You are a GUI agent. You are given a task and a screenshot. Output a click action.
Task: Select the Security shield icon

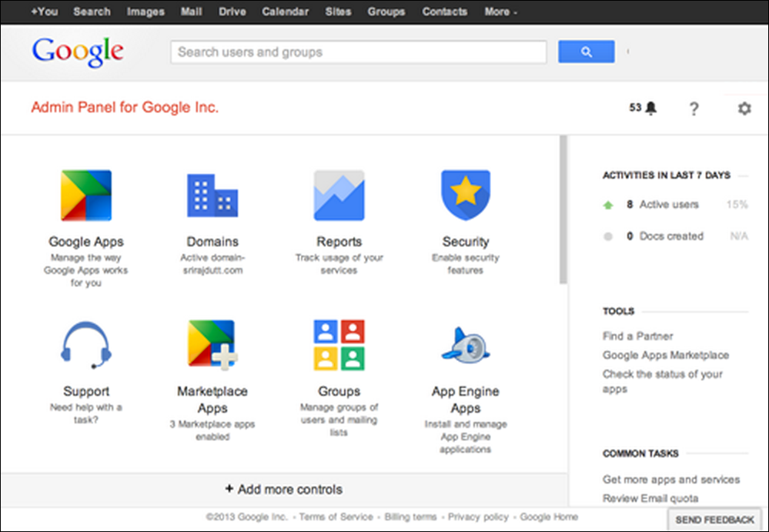point(465,196)
